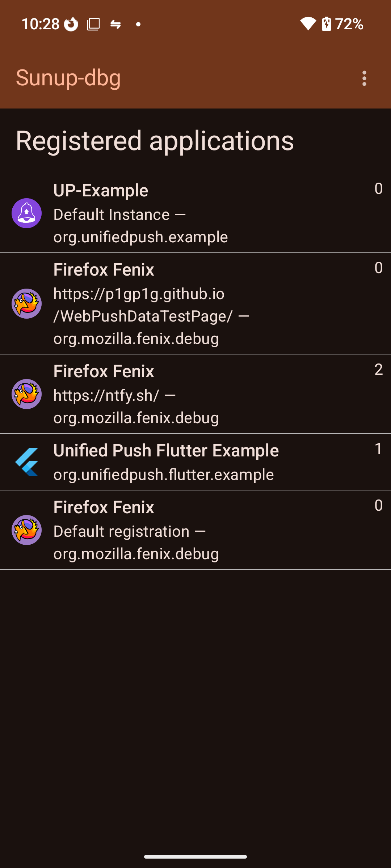This screenshot has height=868, width=391.
Task: Tap Firefox icon for ntfy.sh entry
Action: tap(26, 394)
